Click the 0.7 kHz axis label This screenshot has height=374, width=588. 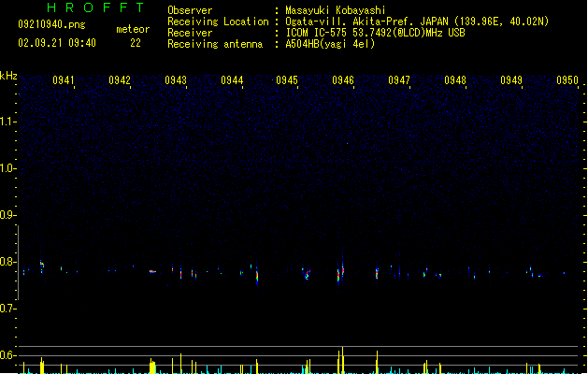(7, 309)
